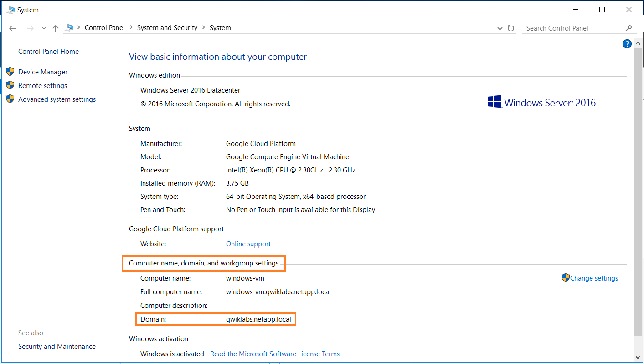
Task: Expand chevron after System and Security
Action: coord(203,28)
